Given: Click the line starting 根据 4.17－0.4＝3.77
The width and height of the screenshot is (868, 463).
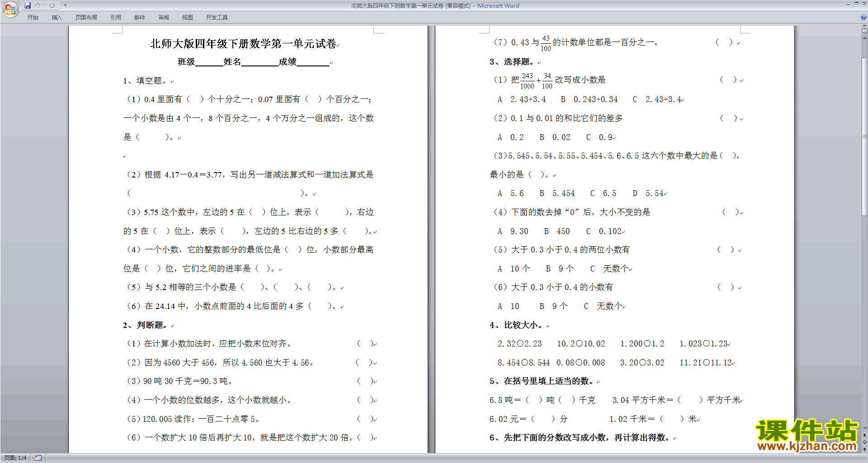Looking at the screenshot, I should pos(250,175).
